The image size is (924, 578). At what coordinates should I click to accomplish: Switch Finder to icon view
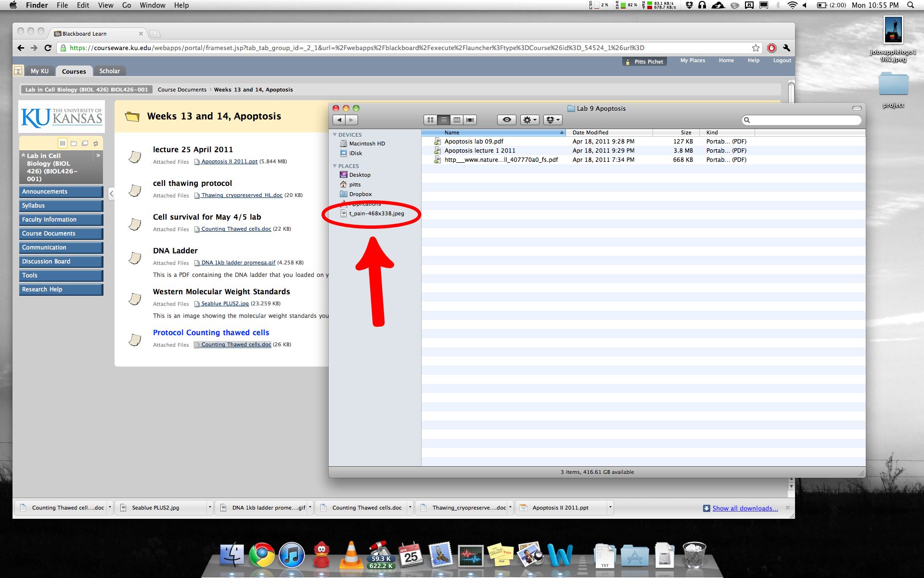(430, 120)
